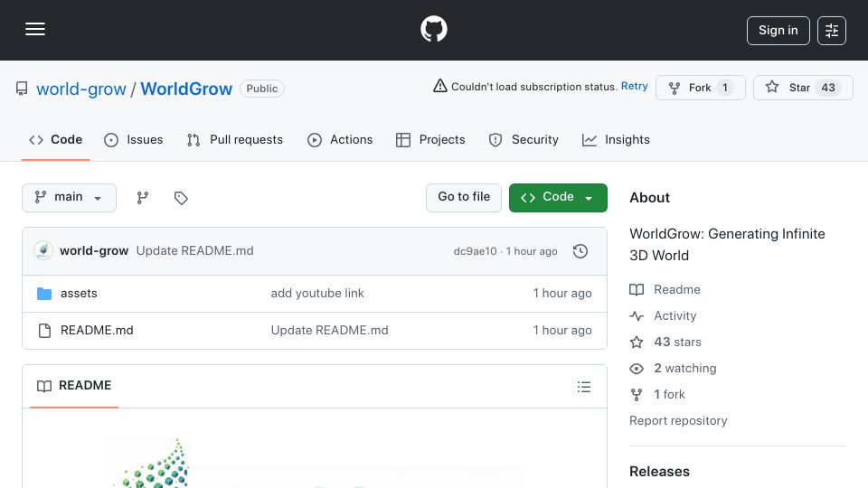View the Security tab
Image resolution: width=868 pixels, height=488 pixels.
[524, 140]
